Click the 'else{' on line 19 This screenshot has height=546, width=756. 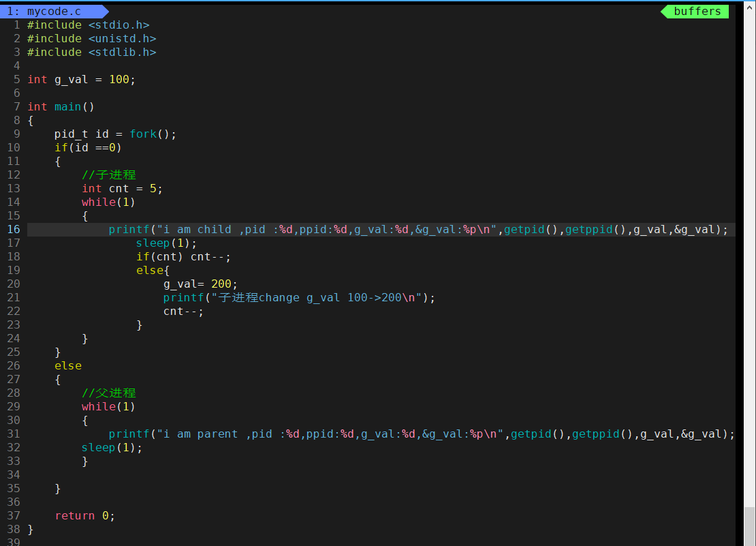(x=153, y=270)
